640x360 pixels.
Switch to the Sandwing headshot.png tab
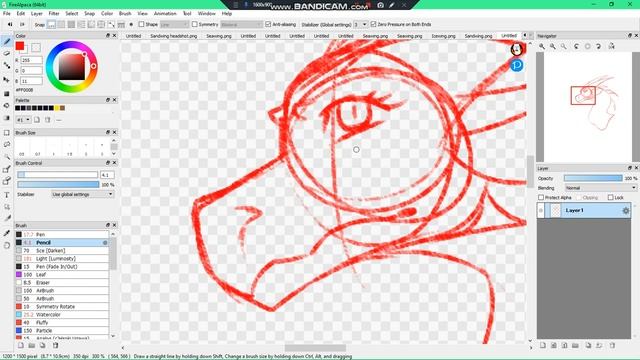point(173,36)
